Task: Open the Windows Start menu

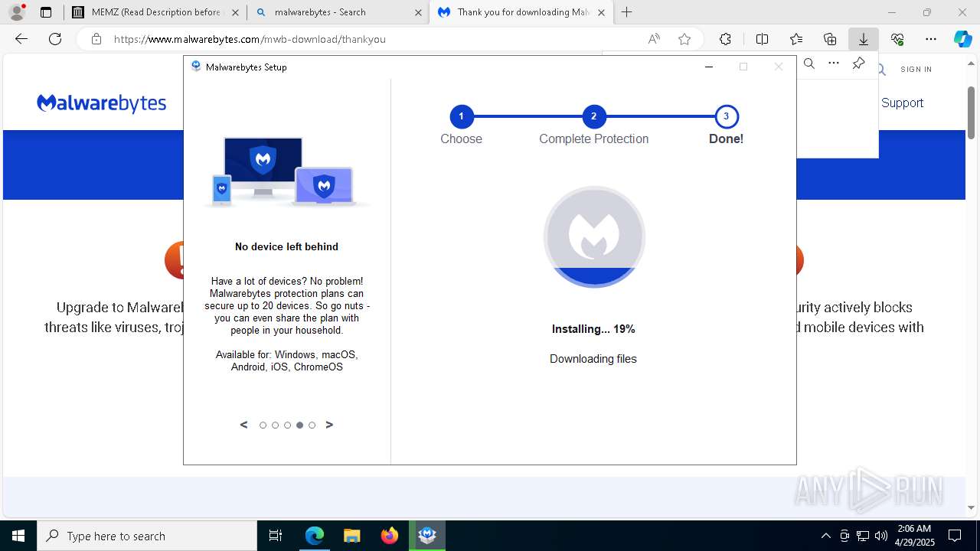Action: click(x=18, y=536)
